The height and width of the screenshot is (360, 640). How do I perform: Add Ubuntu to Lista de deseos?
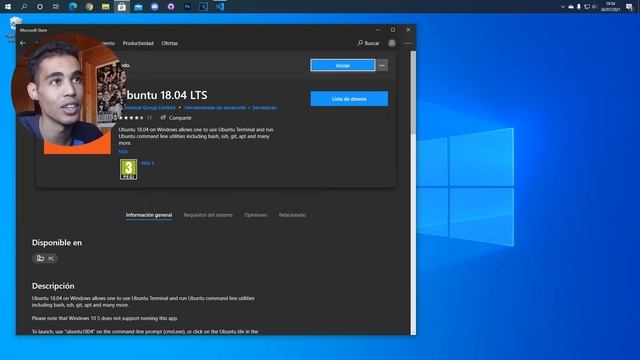click(349, 99)
